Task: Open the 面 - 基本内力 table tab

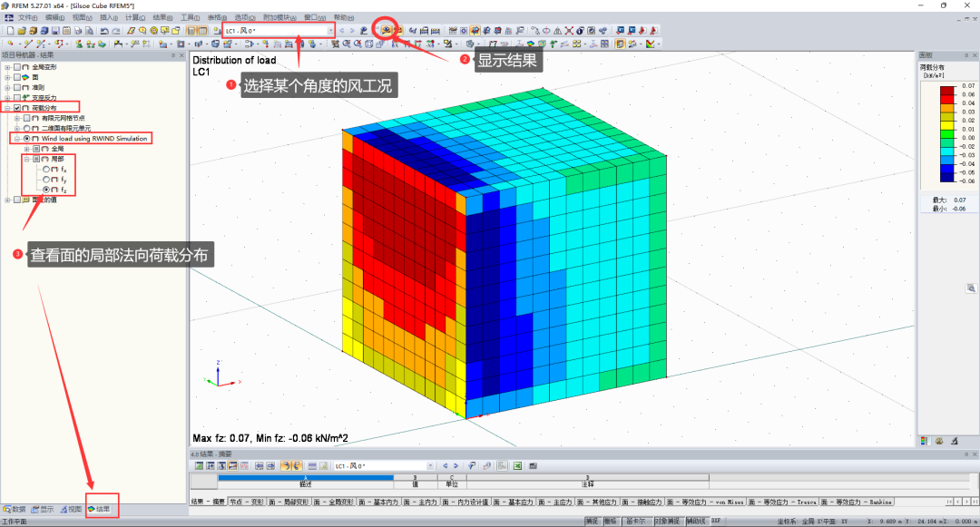Action: pos(378,502)
